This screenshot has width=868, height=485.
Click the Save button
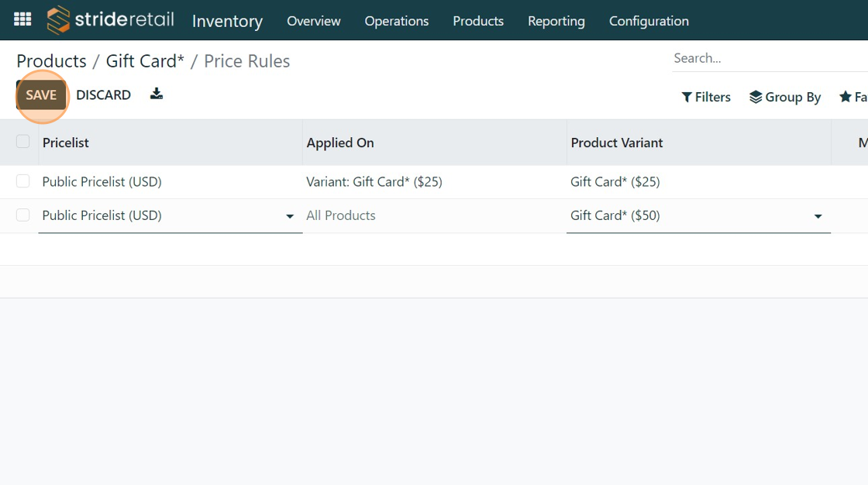[x=41, y=95]
